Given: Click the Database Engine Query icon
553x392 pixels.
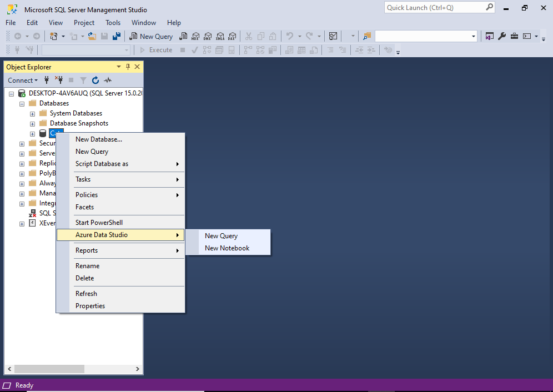Looking at the screenshot, I should click(x=183, y=36).
